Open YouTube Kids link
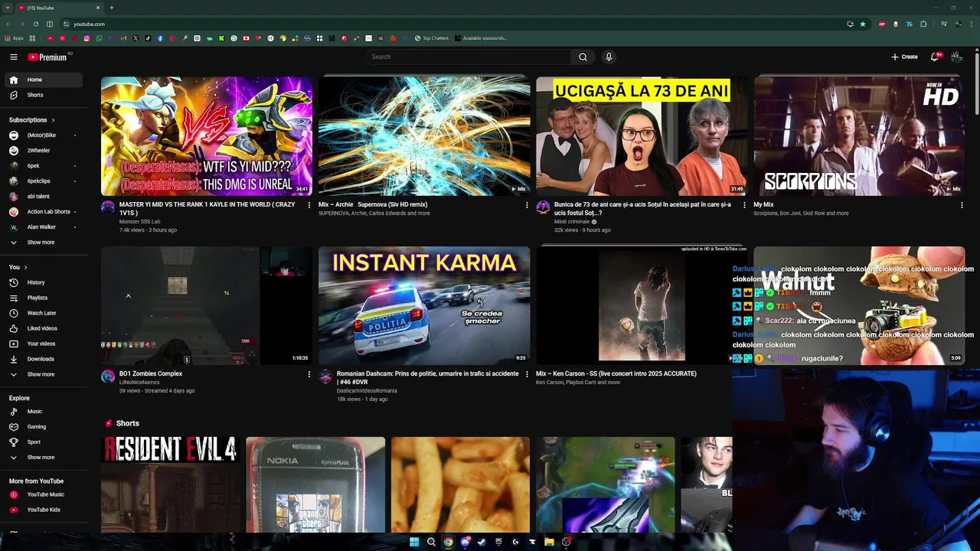Screen dimensions: 980x551 tap(43, 510)
